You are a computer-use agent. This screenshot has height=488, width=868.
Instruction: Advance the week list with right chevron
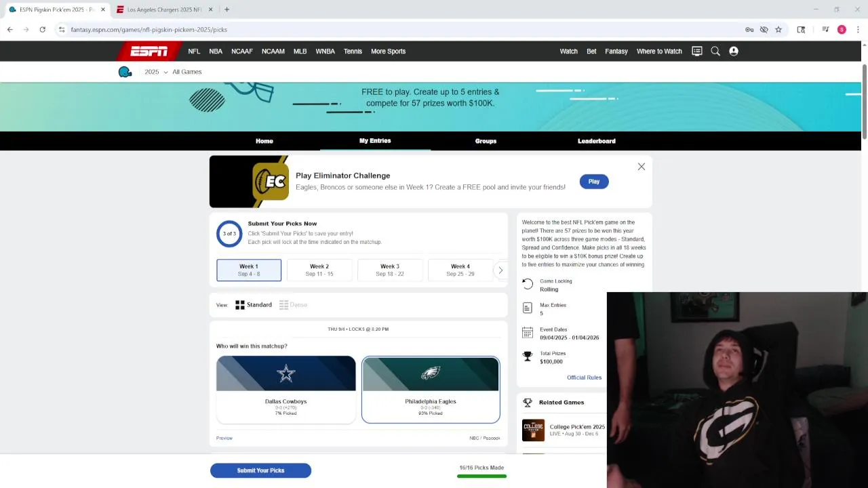[x=500, y=270]
